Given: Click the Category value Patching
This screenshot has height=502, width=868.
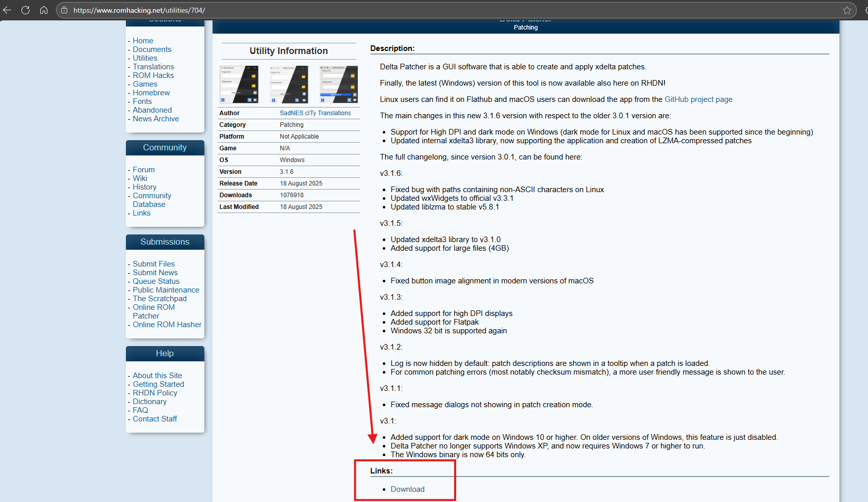Looking at the screenshot, I should [x=292, y=125].
